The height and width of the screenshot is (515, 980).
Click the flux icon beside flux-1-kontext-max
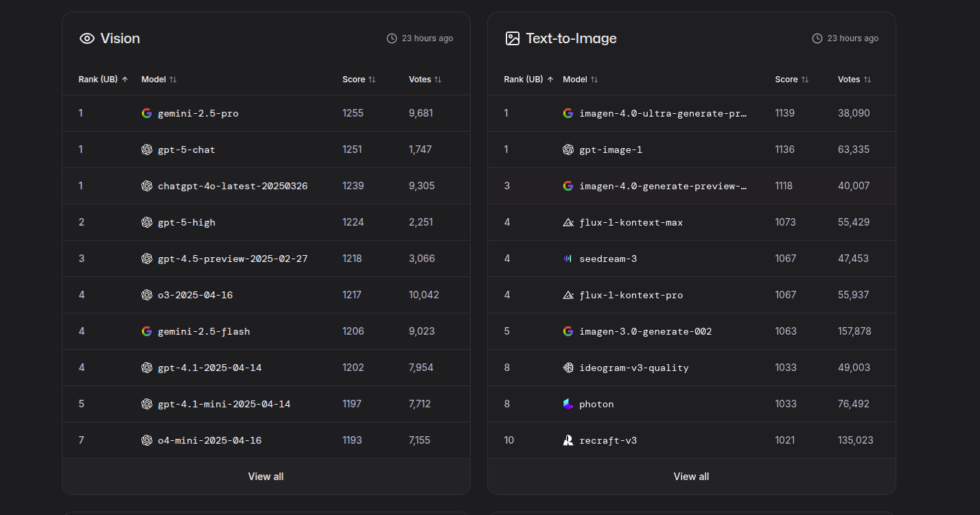pos(568,222)
